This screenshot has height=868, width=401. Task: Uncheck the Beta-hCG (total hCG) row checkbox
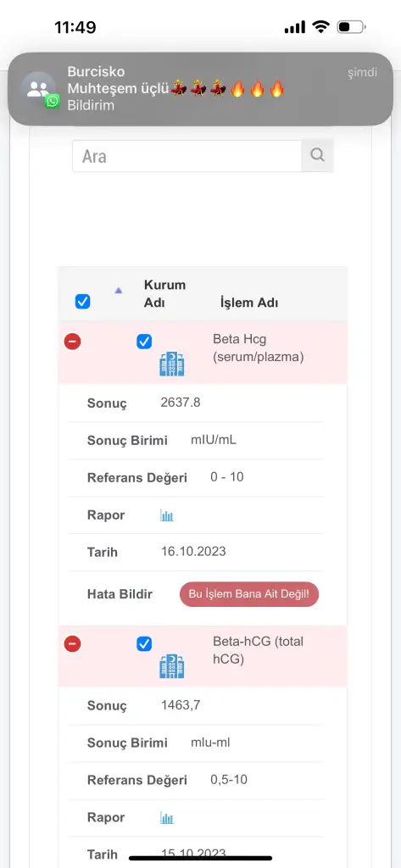click(x=144, y=644)
